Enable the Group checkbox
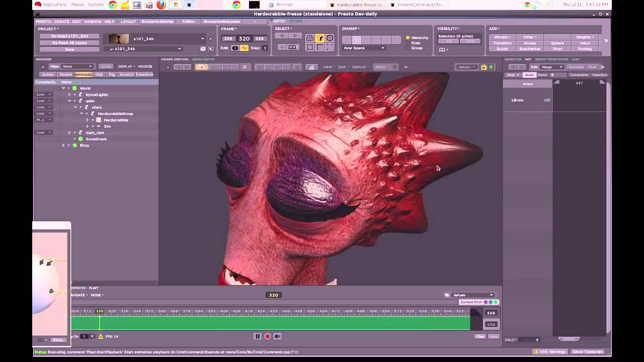644x362 pixels. click(x=408, y=48)
